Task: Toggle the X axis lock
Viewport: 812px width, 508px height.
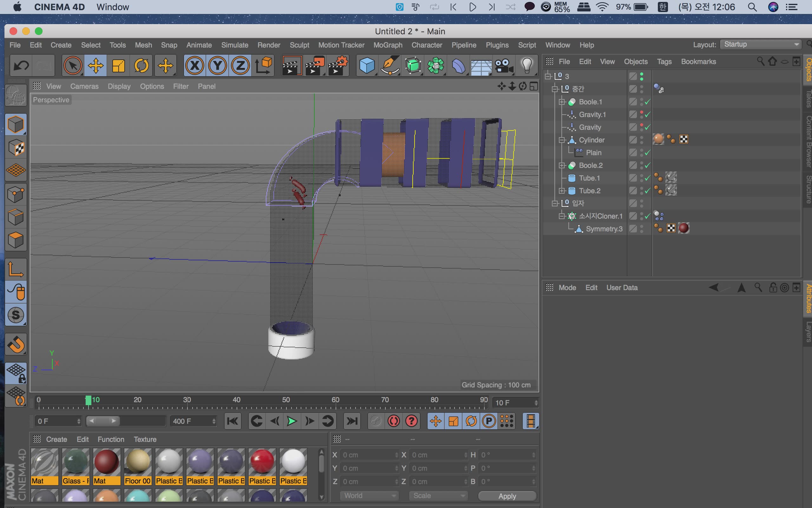Action: (x=195, y=65)
